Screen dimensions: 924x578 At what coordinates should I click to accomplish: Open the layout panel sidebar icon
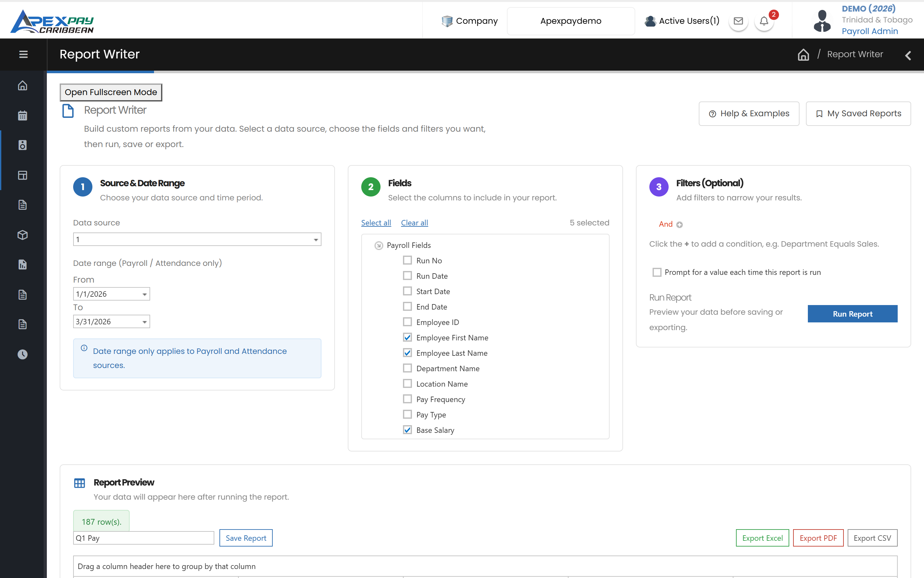coord(22,175)
